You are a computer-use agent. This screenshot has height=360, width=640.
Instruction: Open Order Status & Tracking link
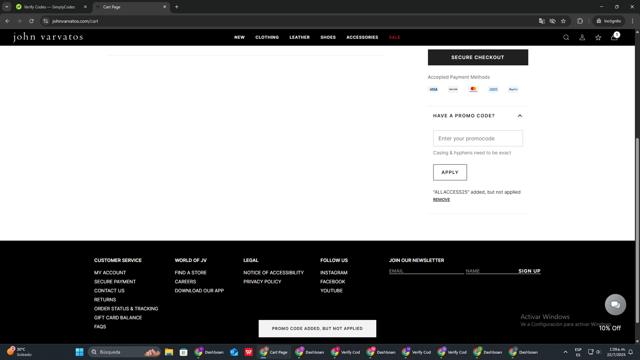[126, 309]
